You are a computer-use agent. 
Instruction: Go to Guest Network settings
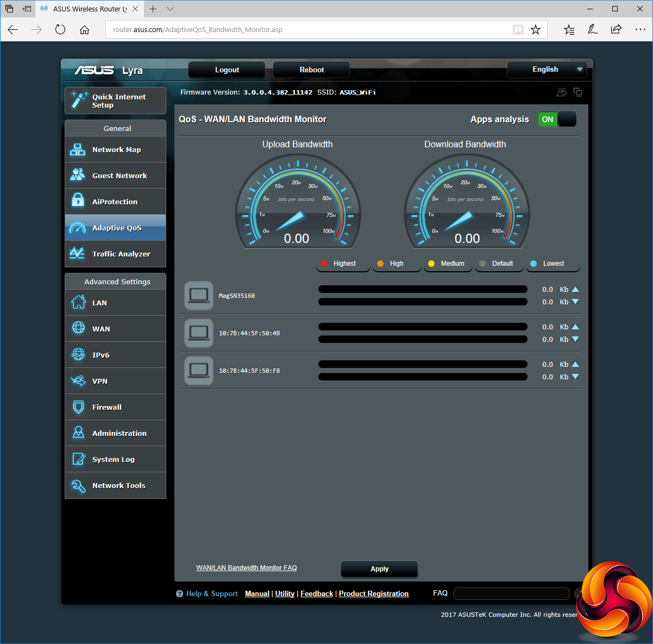(115, 176)
